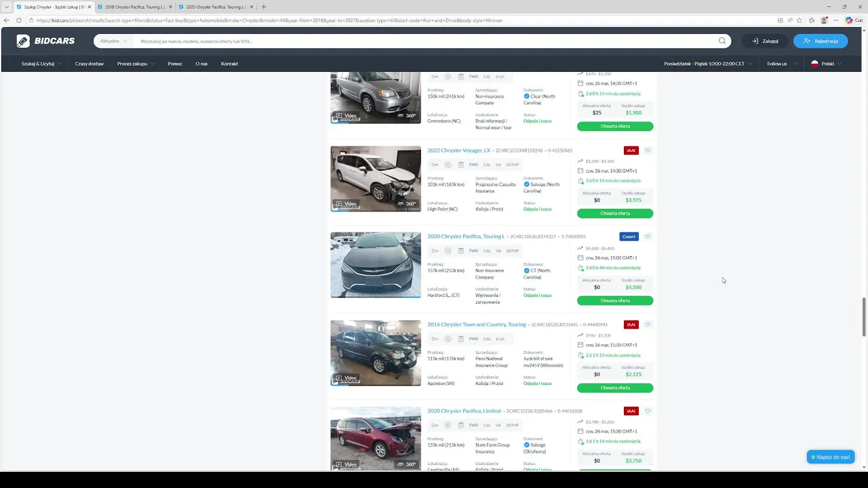Favorite the 2022 Chrysler Voyager with heart icon
Screen dimensions: 868x488
(648, 150)
